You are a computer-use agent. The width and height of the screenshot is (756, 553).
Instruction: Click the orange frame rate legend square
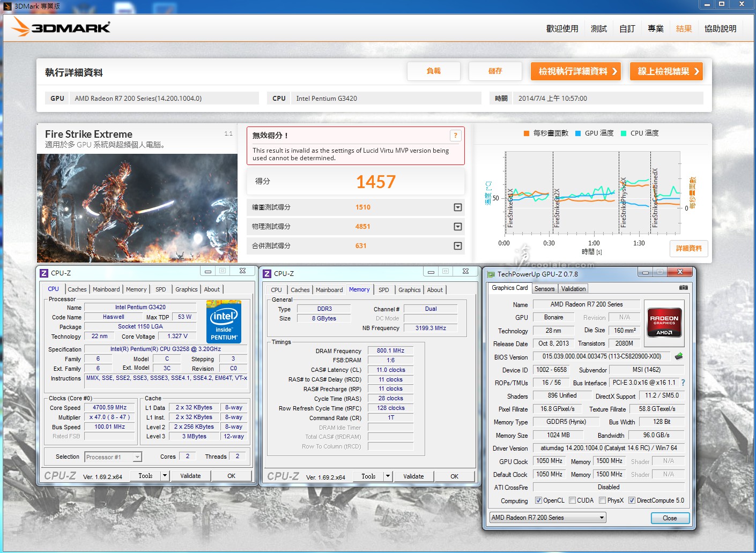[527, 133]
